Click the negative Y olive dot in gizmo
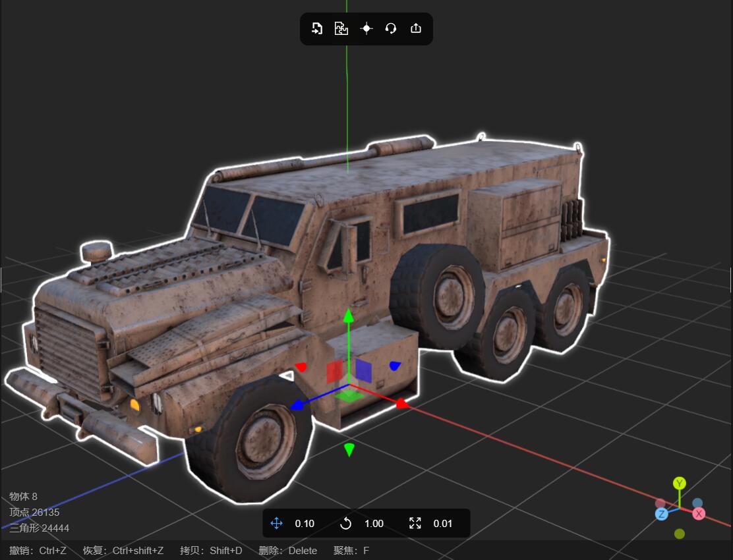The height and width of the screenshot is (560, 733). tap(680, 534)
